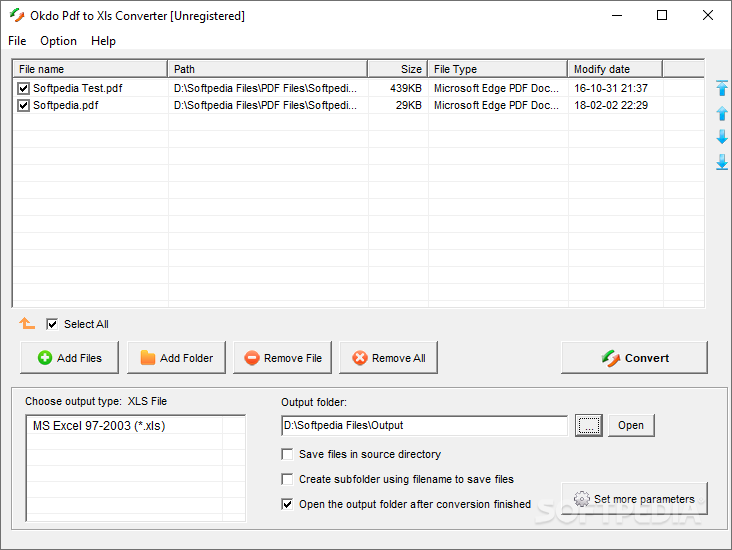Click the move-to-bottom arrow icon
Screen dimensions: 732x550
coord(722,162)
